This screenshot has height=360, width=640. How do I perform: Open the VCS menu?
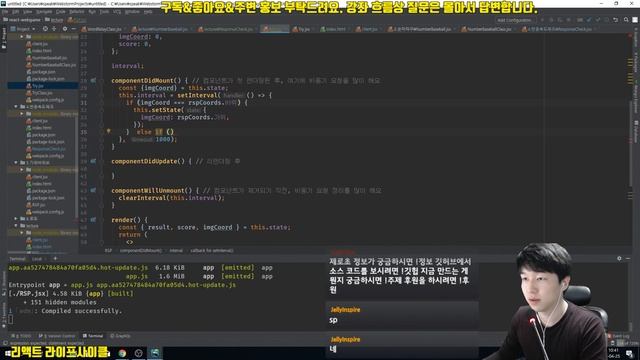tap(117, 12)
